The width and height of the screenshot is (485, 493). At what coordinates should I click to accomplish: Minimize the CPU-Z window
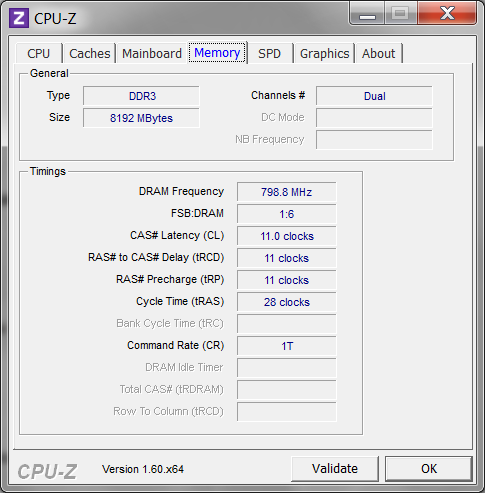tap(367, 13)
